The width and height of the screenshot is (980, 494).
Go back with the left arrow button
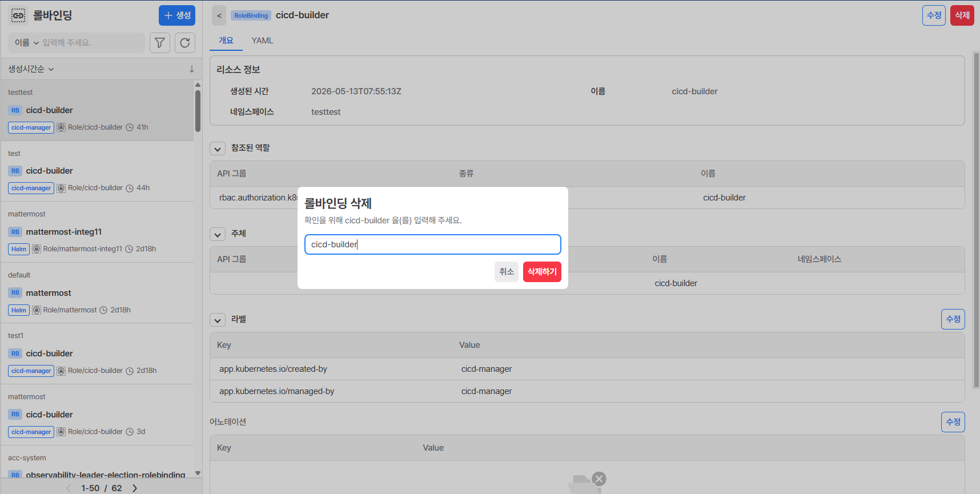pos(219,15)
